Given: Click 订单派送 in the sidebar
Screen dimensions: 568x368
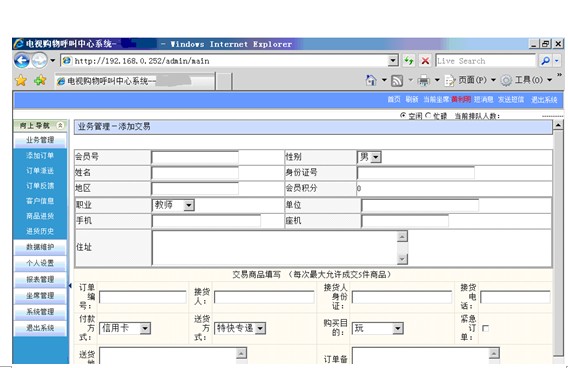Looking at the screenshot, I should click(x=40, y=171).
